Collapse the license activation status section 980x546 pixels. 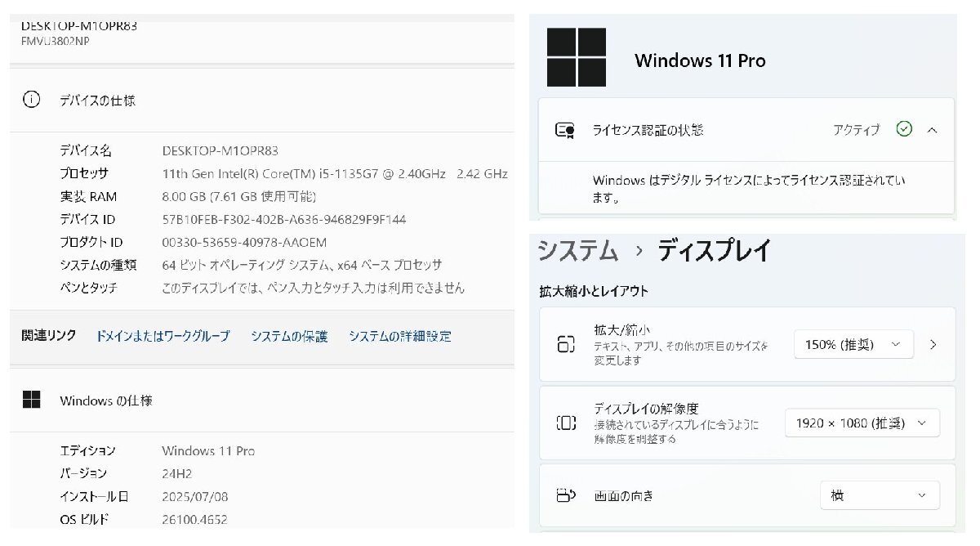pyautogui.click(x=932, y=130)
